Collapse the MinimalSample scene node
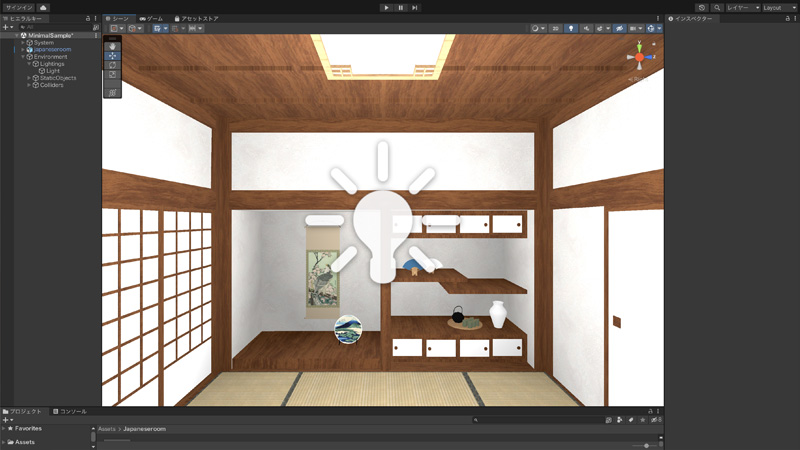The image size is (800, 450). pyautogui.click(x=17, y=36)
